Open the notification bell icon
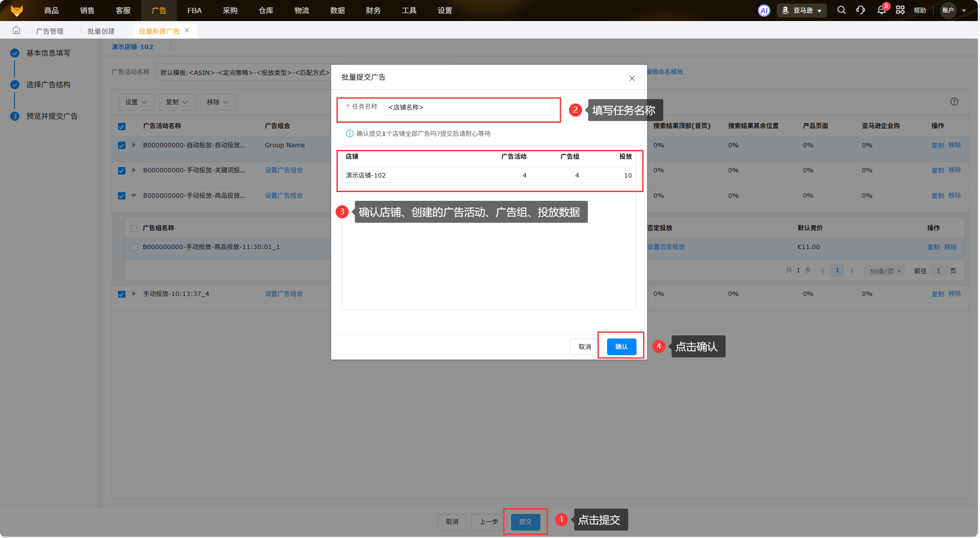Screen dimensions: 980x538 coord(881,10)
